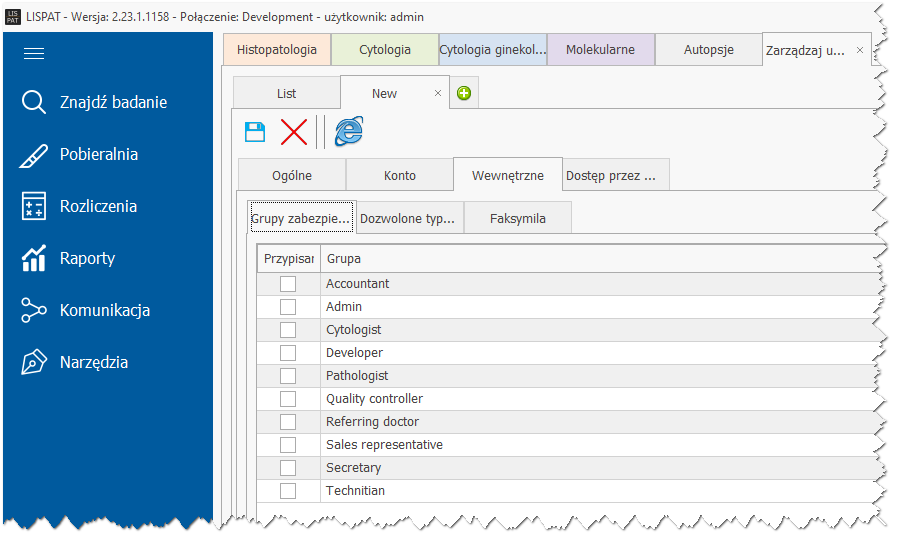This screenshot has width=897, height=539.
Task: Save the user with the floppy disk icon
Action: 255,131
